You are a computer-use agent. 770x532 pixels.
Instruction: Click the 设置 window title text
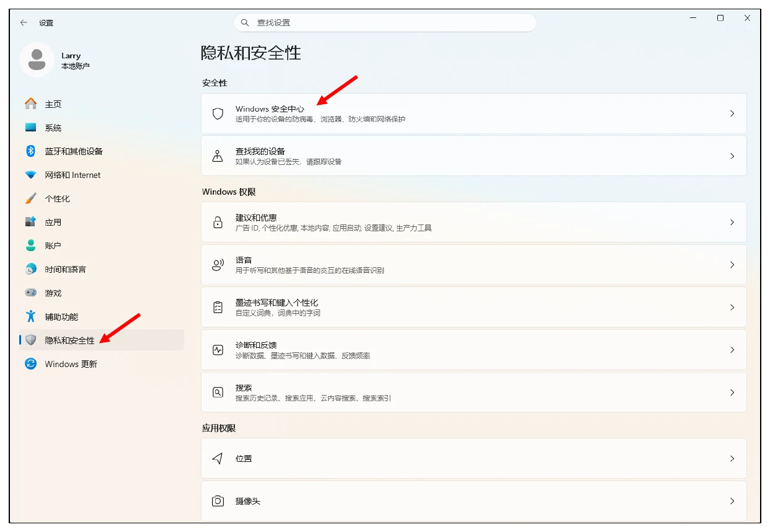46,23
